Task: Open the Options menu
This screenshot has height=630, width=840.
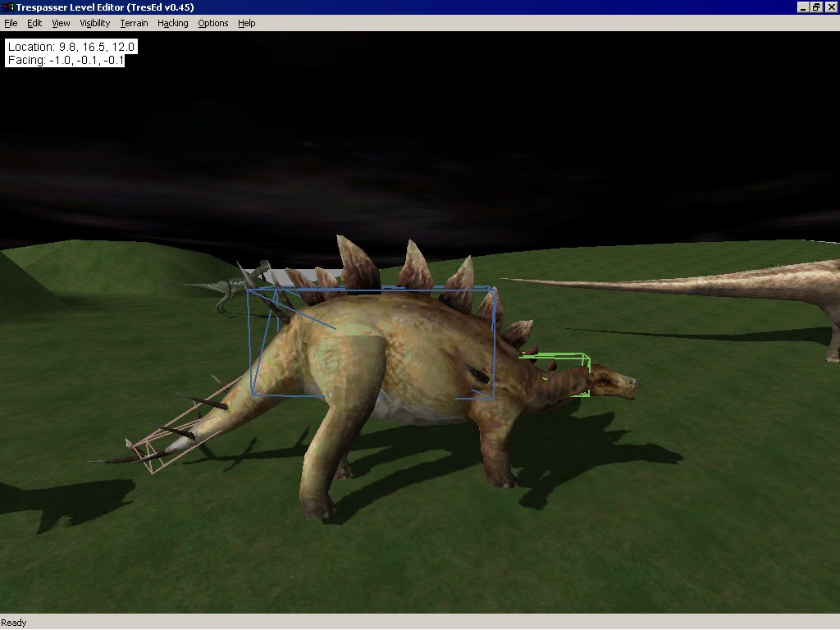Action: (x=212, y=23)
